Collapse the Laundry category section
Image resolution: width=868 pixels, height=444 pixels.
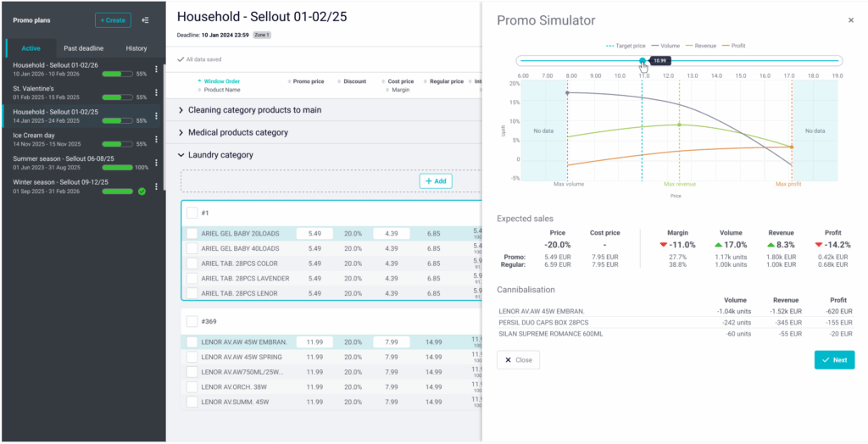181,155
